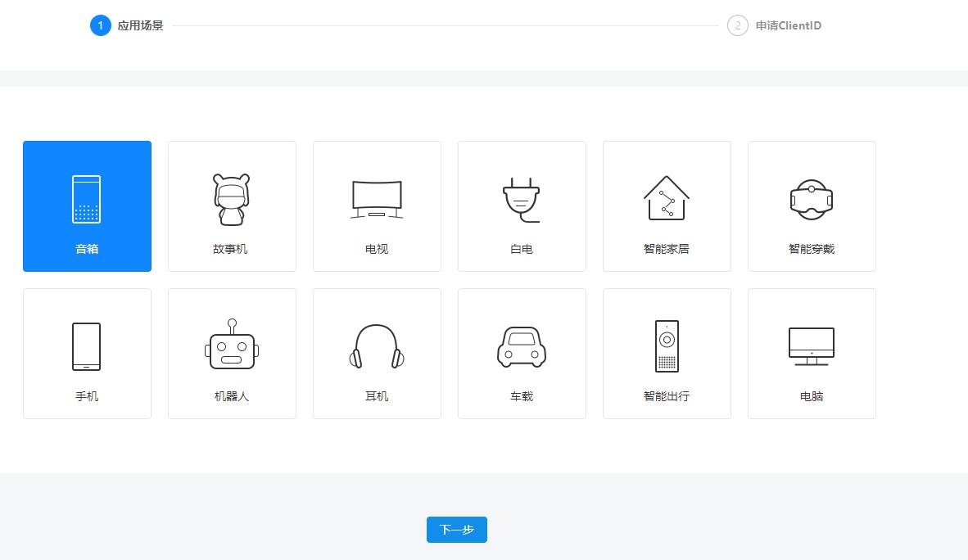Click the 智能家居 text label

[667, 249]
